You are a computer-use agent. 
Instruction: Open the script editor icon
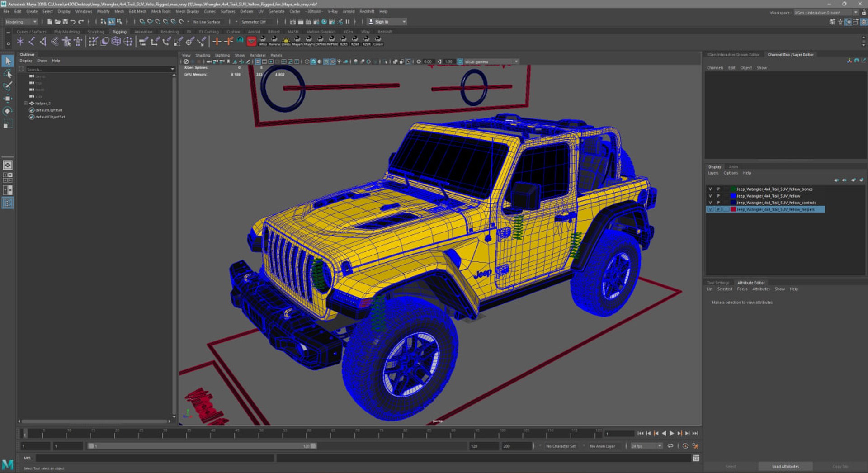tap(696, 458)
